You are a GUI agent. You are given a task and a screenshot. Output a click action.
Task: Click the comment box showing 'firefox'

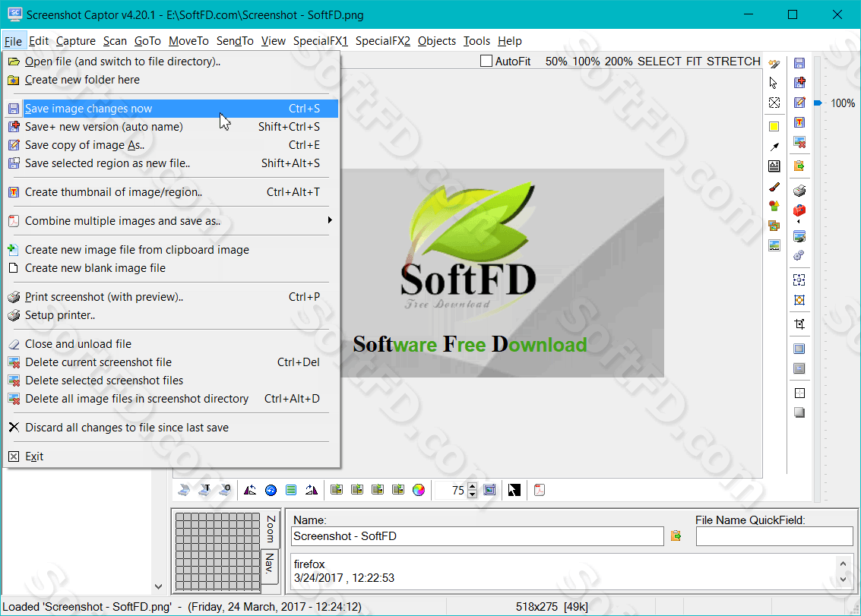tap(563, 571)
